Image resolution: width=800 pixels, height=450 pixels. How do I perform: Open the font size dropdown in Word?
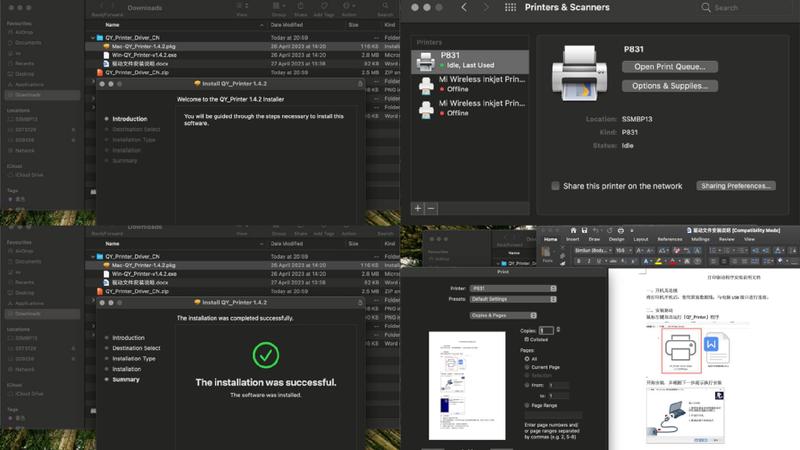tap(624, 251)
